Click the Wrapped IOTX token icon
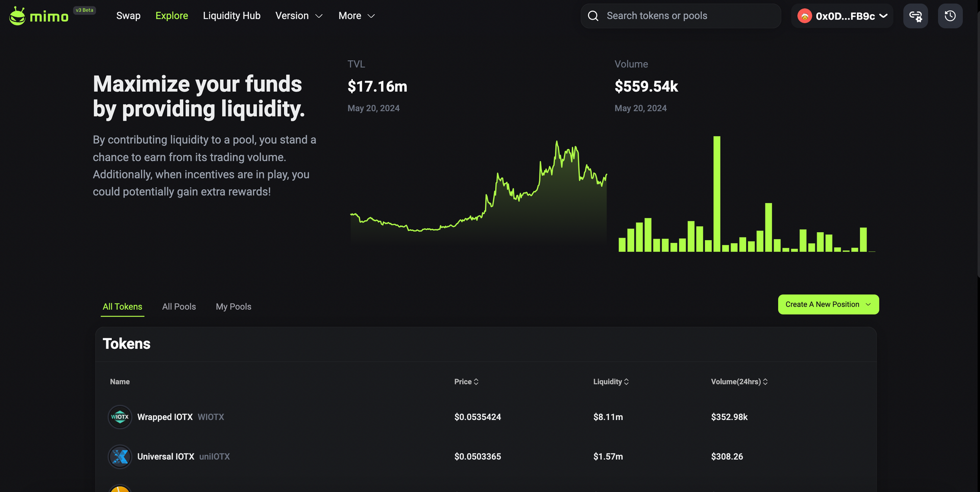 pyautogui.click(x=120, y=417)
